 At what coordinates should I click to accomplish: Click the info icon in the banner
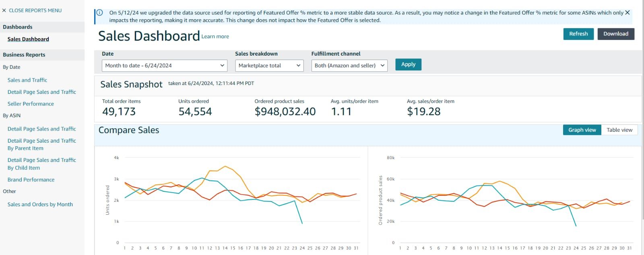tap(100, 12)
